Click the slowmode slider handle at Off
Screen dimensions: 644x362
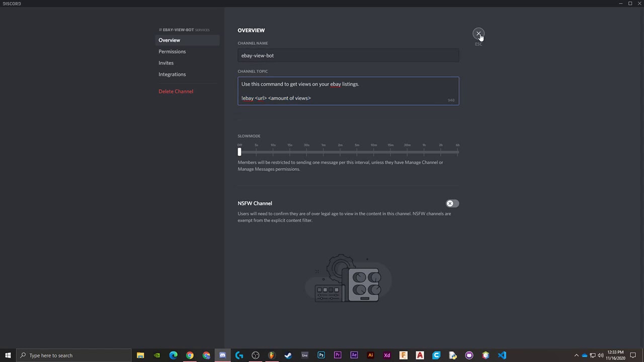(x=239, y=151)
